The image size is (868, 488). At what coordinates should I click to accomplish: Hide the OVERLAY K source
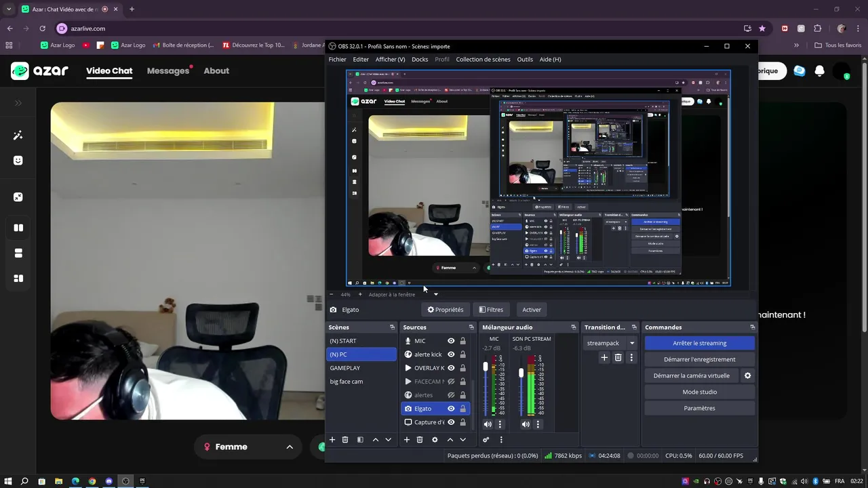[x=451, y=368]
